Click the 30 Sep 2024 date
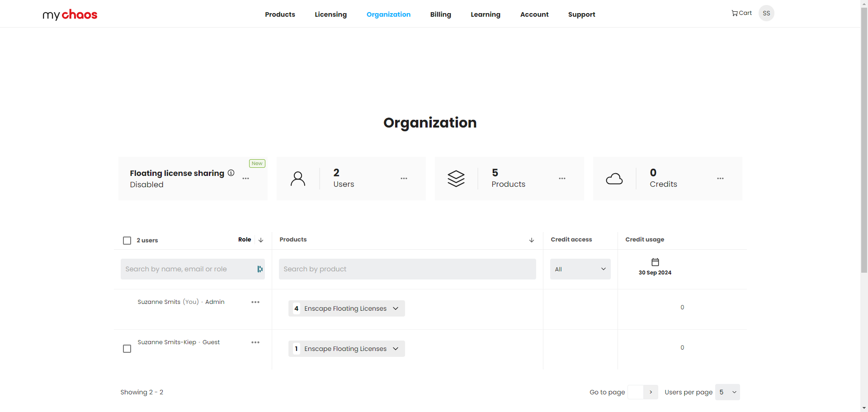 [x=655, y=273]
